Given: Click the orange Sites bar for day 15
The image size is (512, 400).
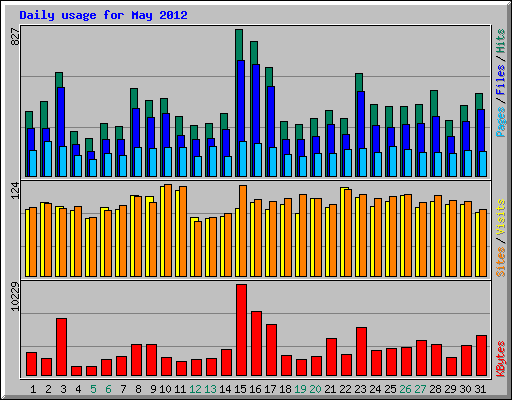Looking at the screenshot, I should point(243,231).
